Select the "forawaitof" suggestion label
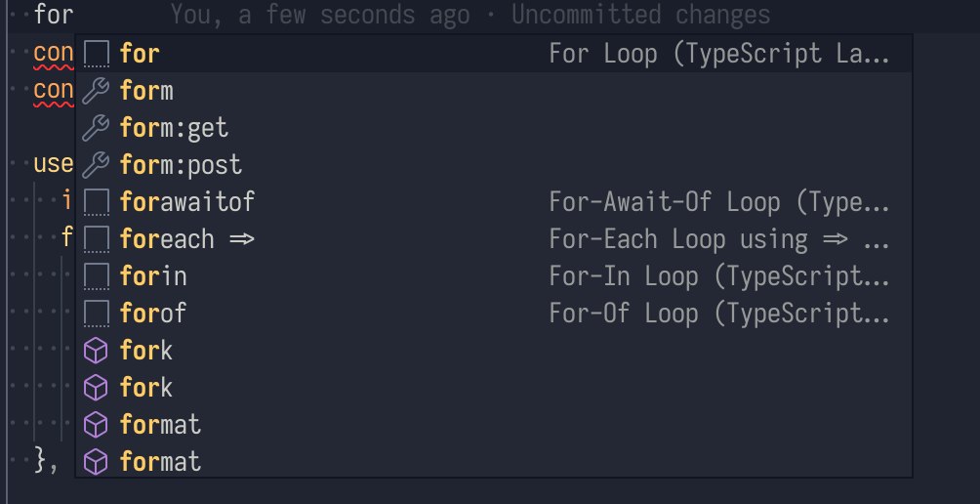Viewport: 980px width, 504px height. pyautogui.click(x=186, y=202)
